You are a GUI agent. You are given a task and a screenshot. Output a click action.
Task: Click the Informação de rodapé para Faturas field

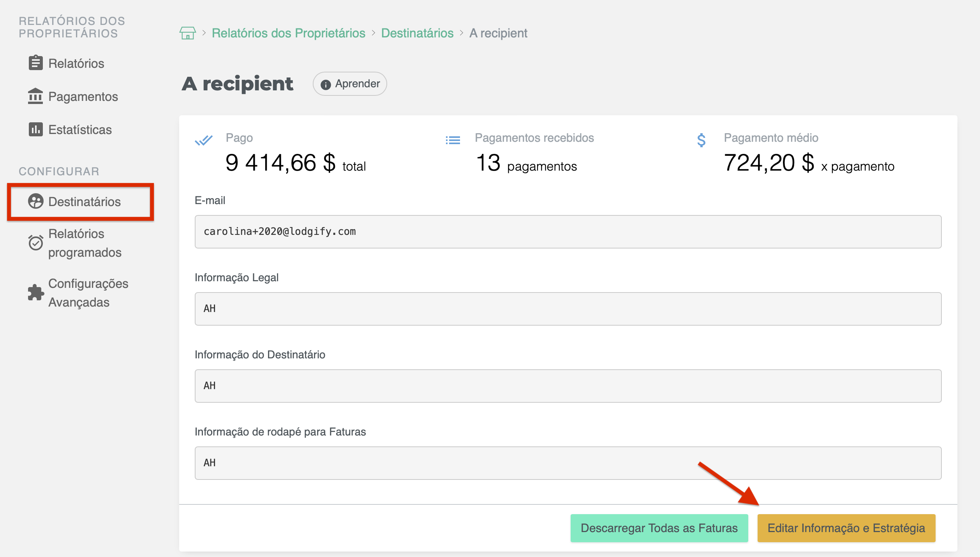coord(568,463)
